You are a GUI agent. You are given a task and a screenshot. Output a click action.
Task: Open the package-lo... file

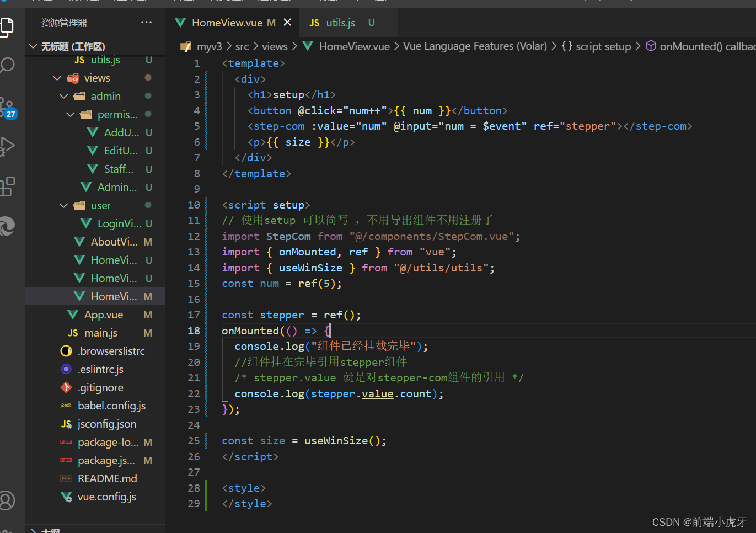point(95,442)
